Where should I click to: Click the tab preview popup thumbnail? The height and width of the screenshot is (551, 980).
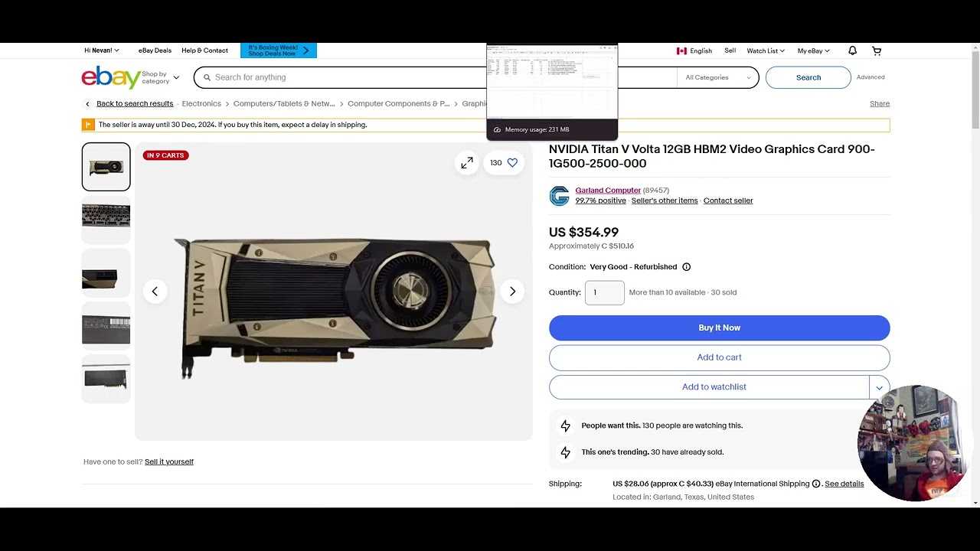(552, 83)
